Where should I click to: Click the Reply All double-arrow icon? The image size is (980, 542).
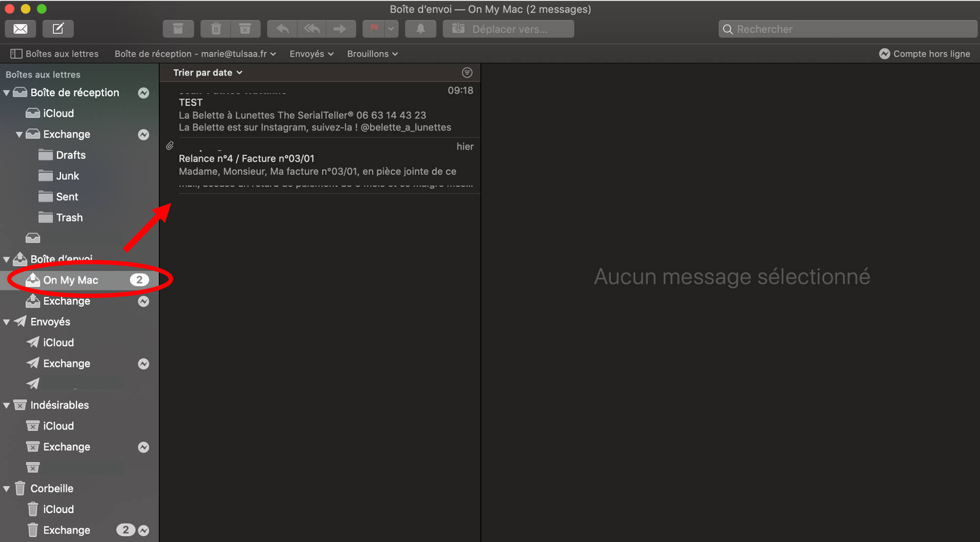[x=311, y=29]
